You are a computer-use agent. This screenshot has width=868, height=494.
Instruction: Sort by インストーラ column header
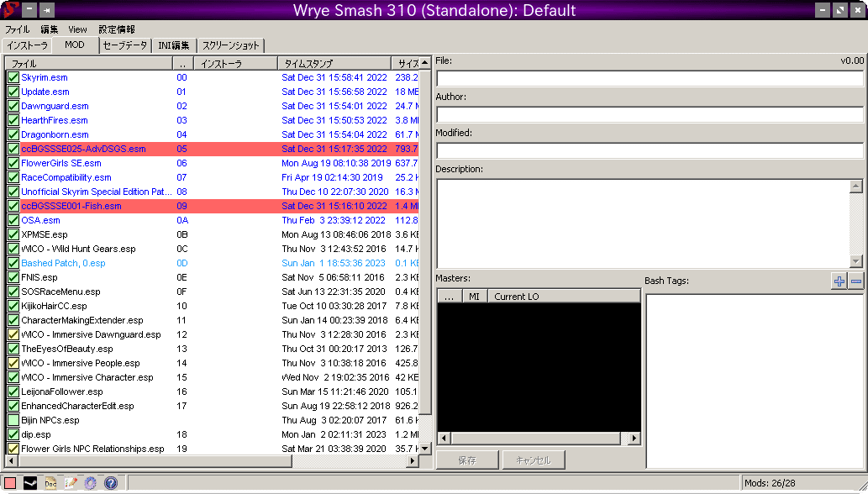tap(236, 64)
